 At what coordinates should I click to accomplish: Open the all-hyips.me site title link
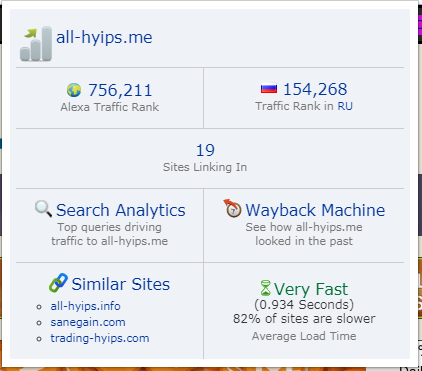(x=104, y=37)
